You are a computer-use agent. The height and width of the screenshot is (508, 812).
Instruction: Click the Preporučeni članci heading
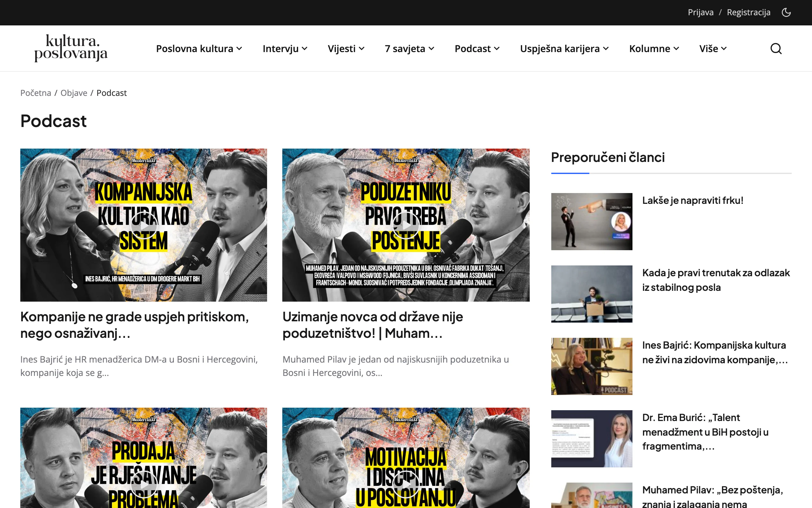tap(608, 157)
